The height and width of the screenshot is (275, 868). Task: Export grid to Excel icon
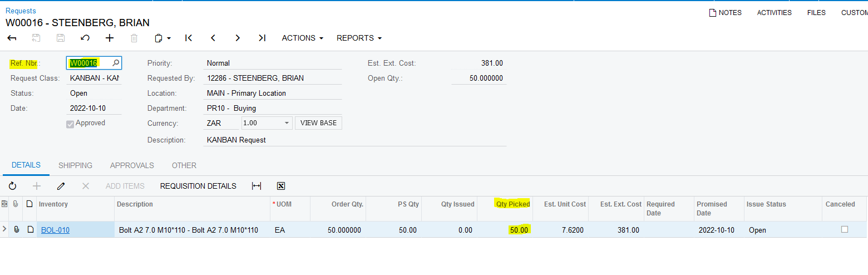(x=281, y=186)
